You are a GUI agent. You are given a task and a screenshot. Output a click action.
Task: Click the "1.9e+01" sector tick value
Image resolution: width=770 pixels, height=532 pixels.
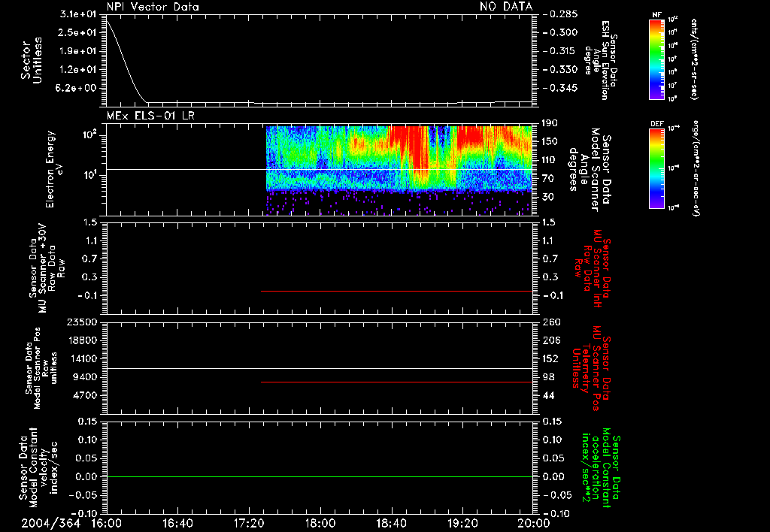click(78, 51)
